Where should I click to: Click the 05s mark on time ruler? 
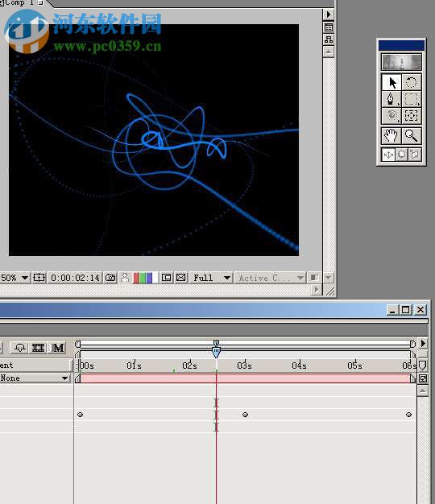click(354, 366)
